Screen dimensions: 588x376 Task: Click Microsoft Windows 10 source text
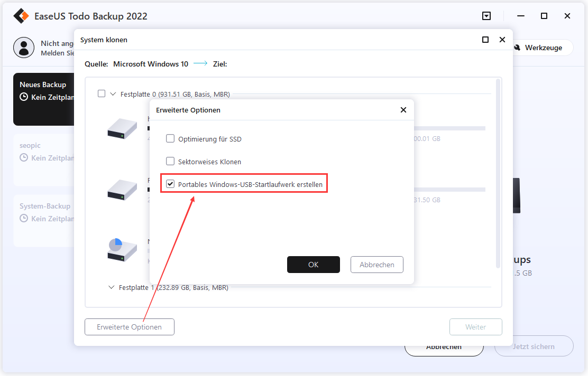[151, 64]
